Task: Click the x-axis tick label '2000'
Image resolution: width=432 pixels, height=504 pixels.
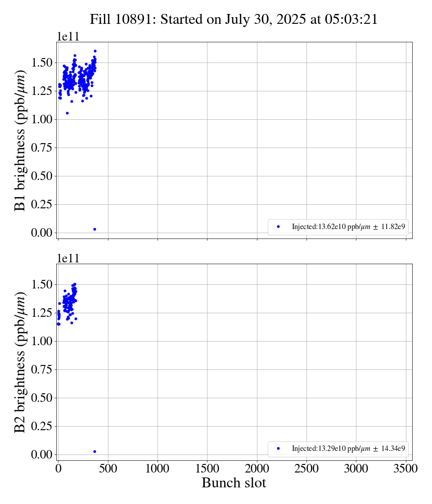Action: coord(257,468)
